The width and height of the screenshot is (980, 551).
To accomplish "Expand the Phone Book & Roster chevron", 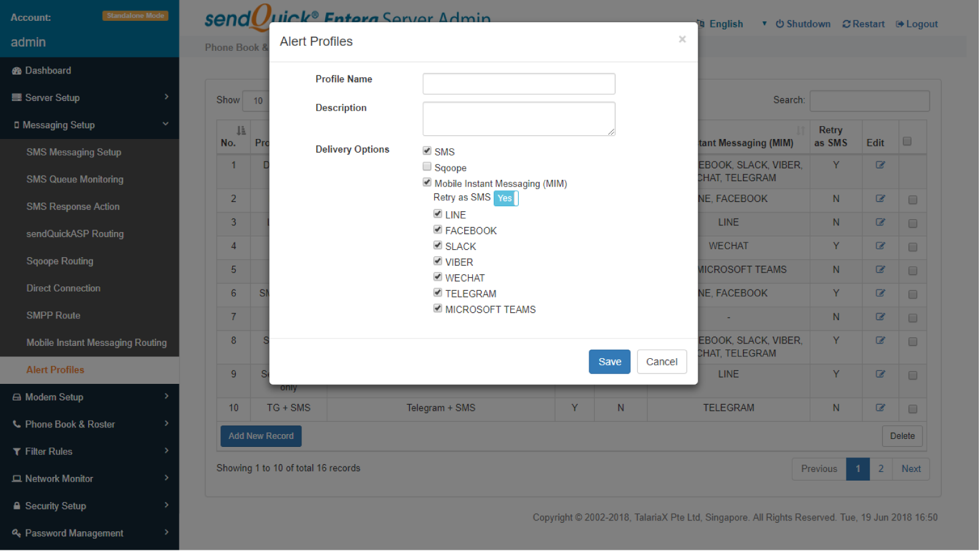I will (x=166, y=424).
